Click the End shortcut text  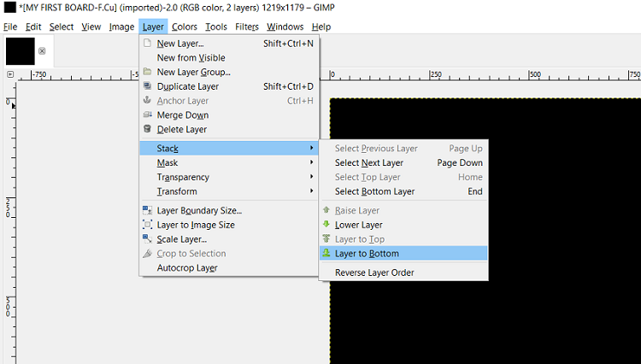(475, 191)
